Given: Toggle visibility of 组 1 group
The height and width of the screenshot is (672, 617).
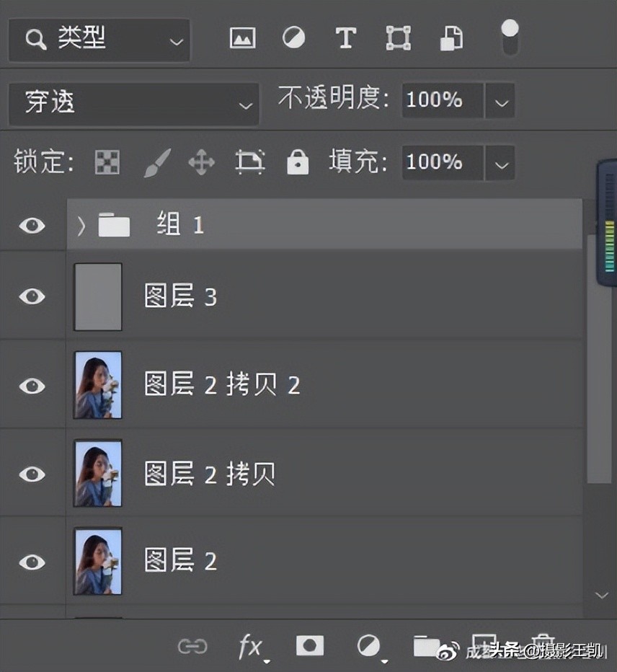Looking at the screenshot, I should [x=32, y=226].
